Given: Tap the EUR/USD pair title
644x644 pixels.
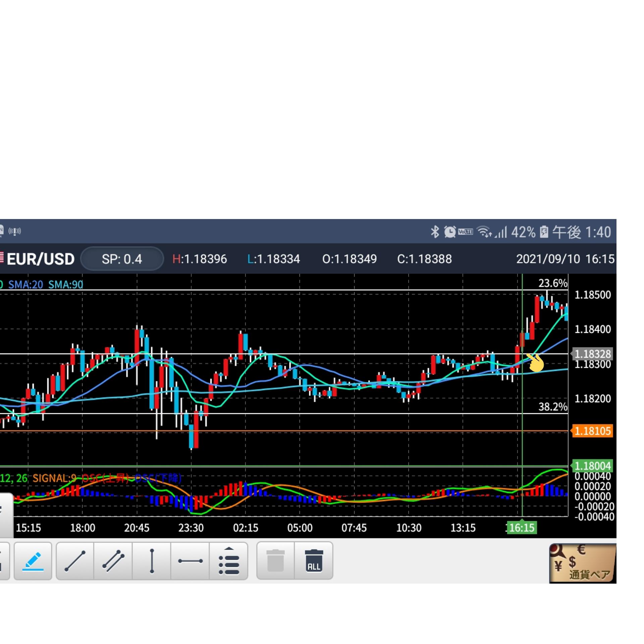Looking at the screenshot, I should pyautogui.click(x=41, y=259).
